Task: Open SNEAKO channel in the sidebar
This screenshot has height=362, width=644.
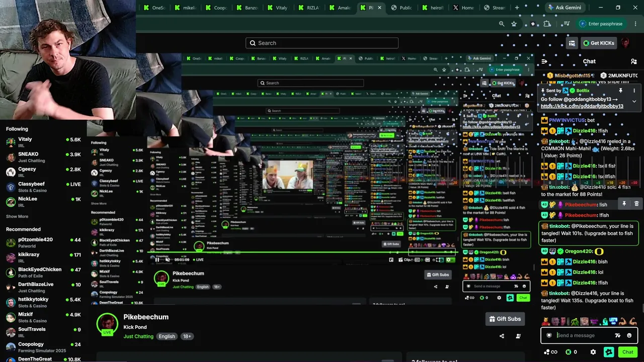Action: pyautogui.click(x=43, y=157)
